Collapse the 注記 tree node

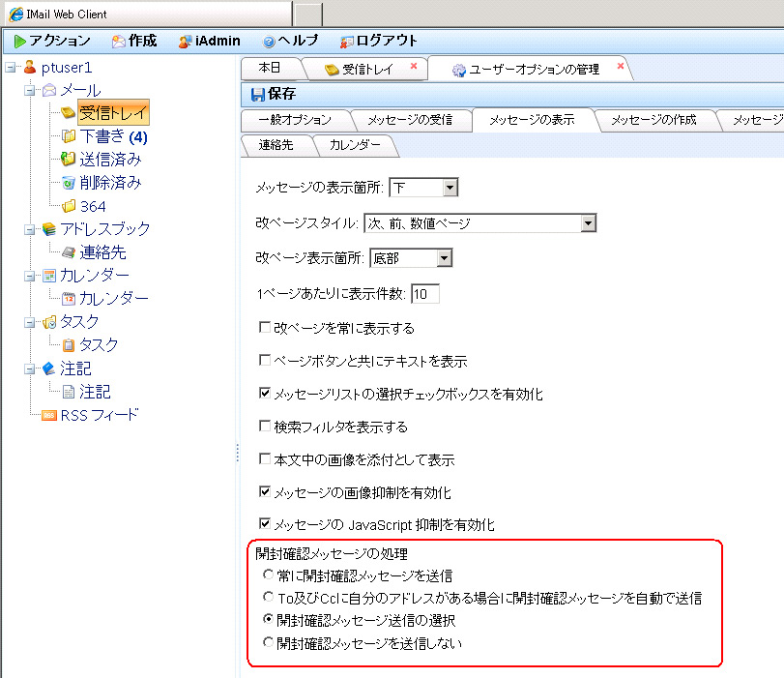[x=30, y=369]
